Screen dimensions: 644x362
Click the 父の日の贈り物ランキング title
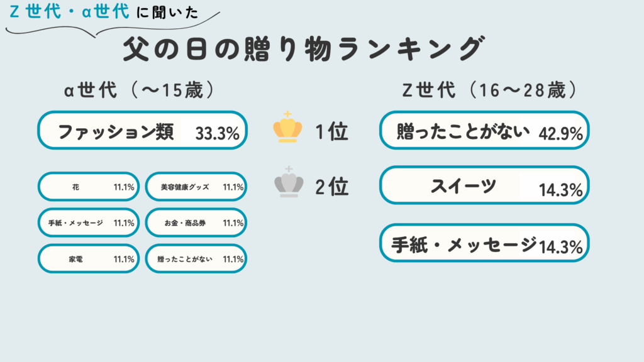click(x=304, y=49)
